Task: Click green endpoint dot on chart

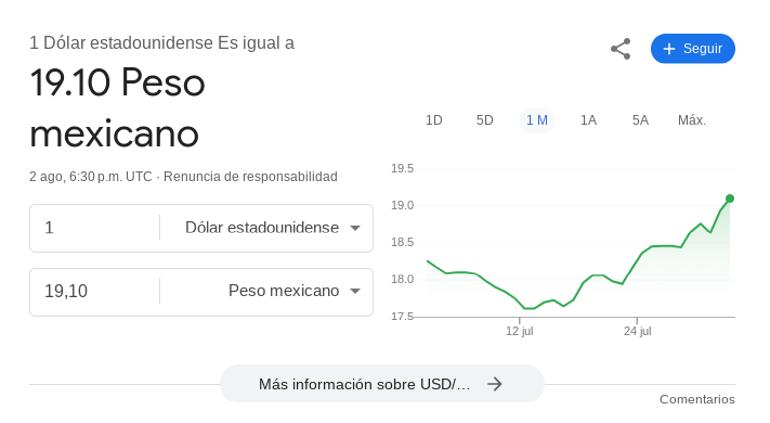Action: (x=730, y=198)
